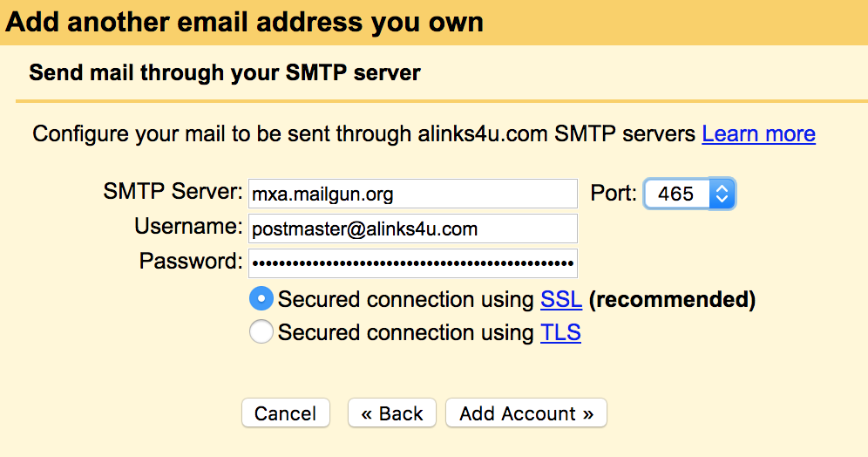The height and width of the screenshot is (457, 868).
Task: Click the "Username:" label text
Action: point(187,227)
